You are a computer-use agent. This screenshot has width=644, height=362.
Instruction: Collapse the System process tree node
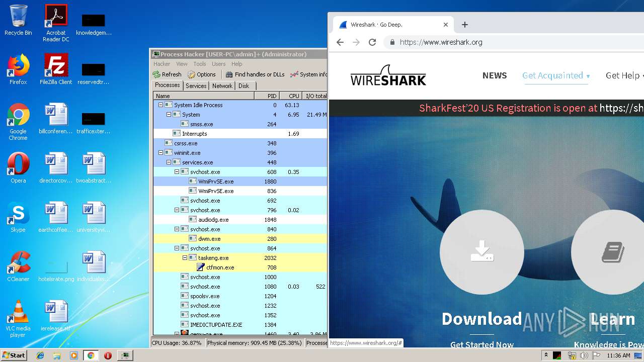(169, 115)
